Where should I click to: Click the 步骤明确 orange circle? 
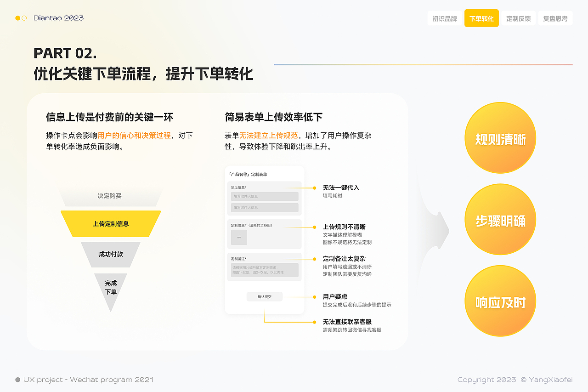tap(500, 220)
